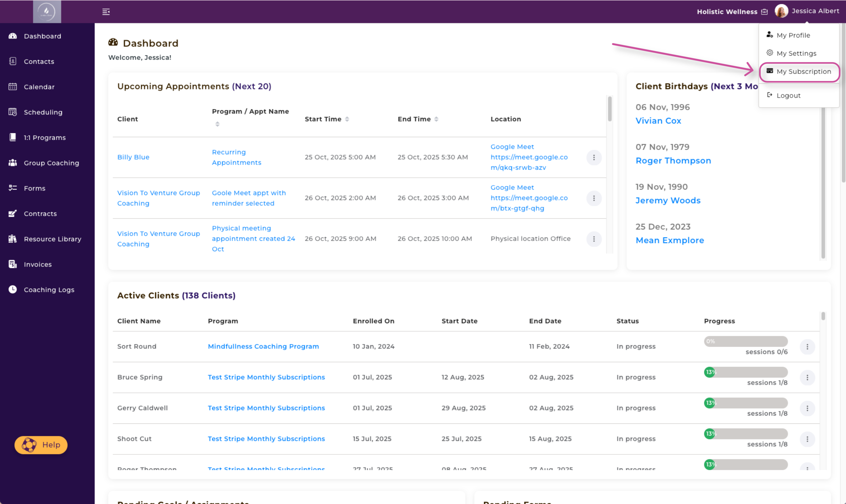This screenshot has width=846, height=504.
Task: Sort appointments by Start Time
Action: click(x=347, y=119)
